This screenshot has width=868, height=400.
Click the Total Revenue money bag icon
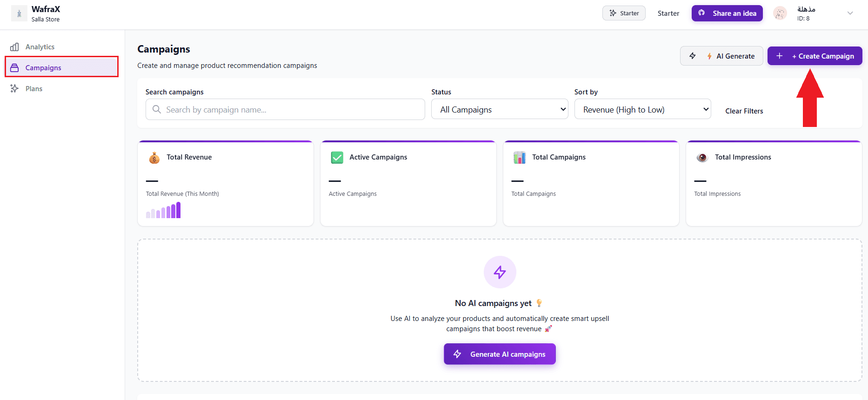(154, 158)
